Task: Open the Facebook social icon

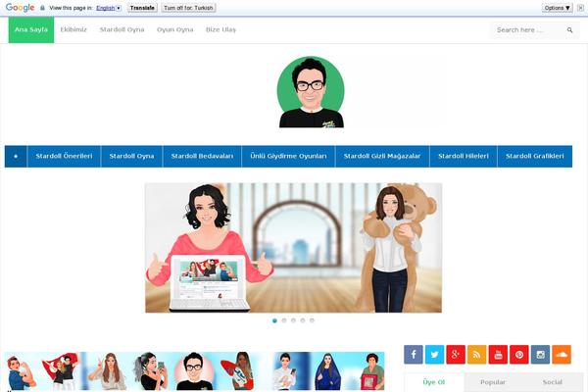Action: click(x=414, y=355)
